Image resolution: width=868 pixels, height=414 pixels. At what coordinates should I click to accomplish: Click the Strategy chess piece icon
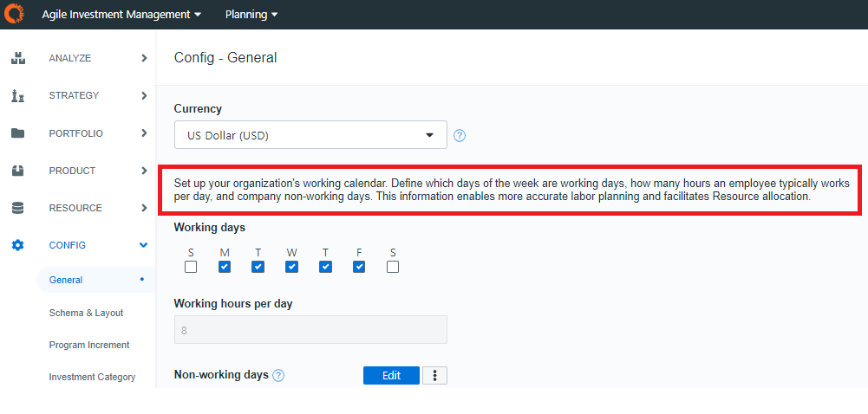point(17,96)
